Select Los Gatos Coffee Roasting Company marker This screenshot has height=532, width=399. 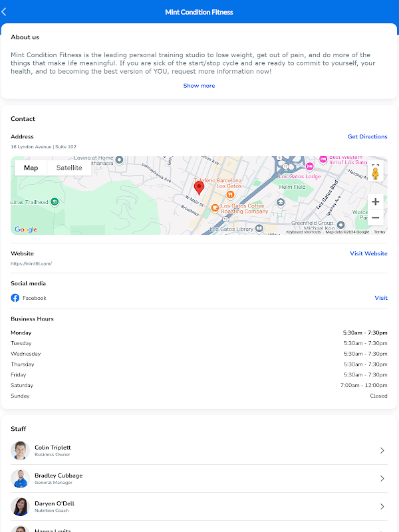point(215,208)
